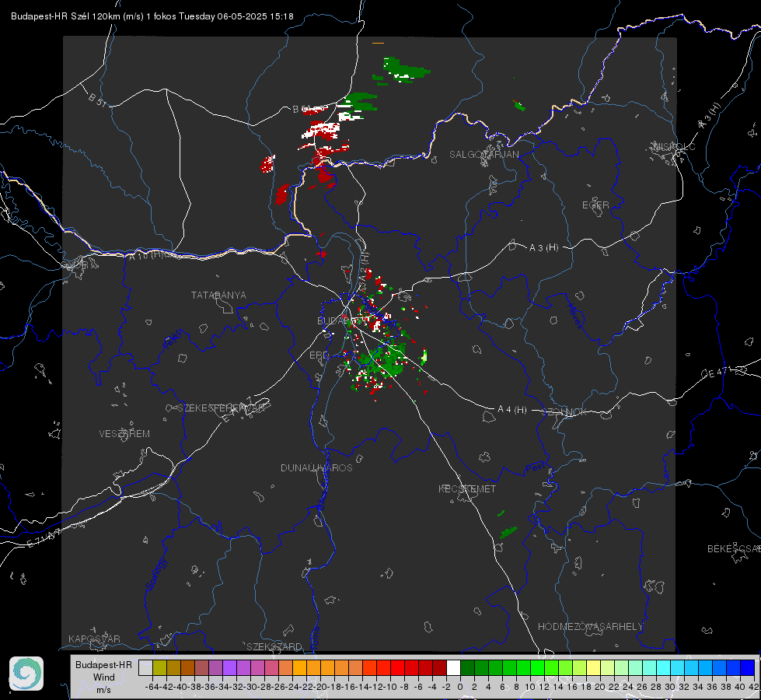
Task: Click the blue Somogy county label
Action: point(155,574)
